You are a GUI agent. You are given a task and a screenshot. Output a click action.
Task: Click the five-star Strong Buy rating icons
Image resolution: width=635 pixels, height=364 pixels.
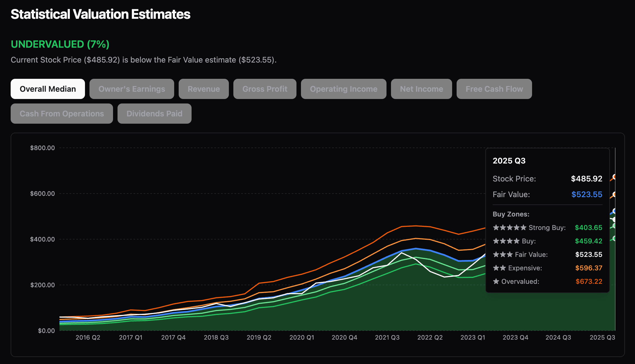[509, 227]
